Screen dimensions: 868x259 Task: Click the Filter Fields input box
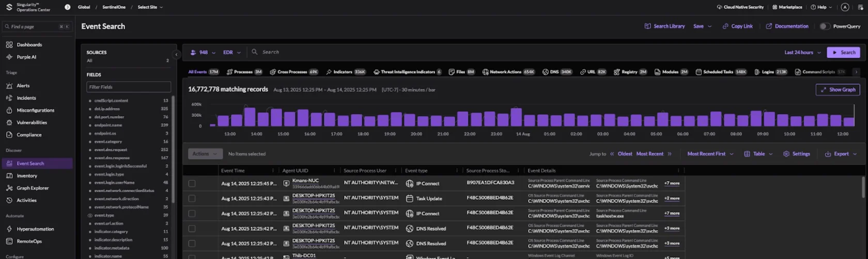coord(129,87)
